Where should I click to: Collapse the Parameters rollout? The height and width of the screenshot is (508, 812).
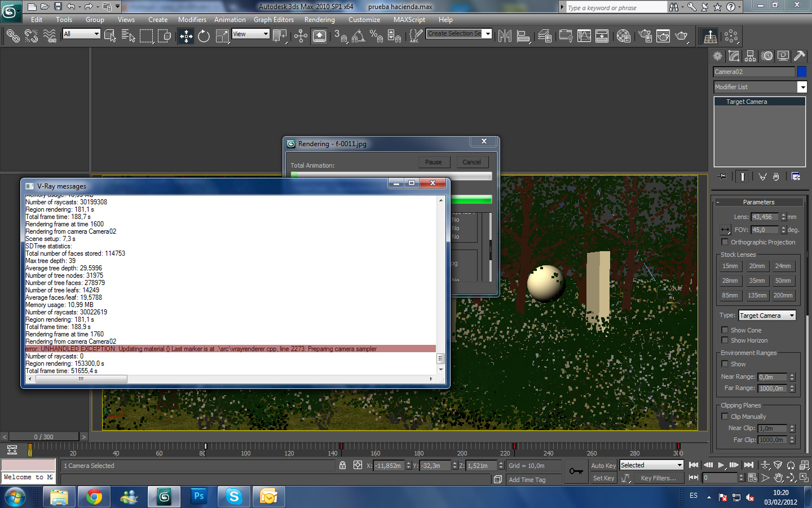click(x=759, y=202)
